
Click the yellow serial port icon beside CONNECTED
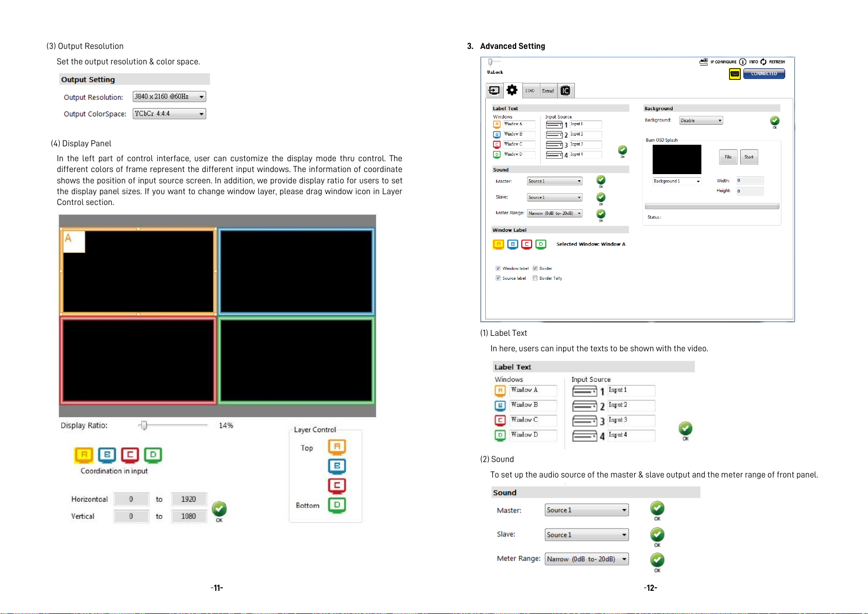tap(735, 74)
